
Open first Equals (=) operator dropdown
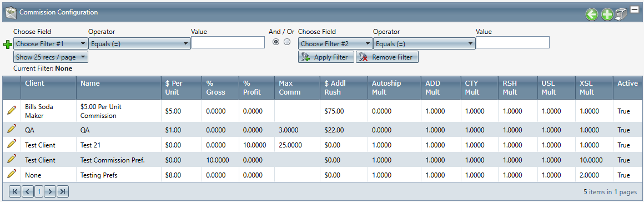coord(139,43)
